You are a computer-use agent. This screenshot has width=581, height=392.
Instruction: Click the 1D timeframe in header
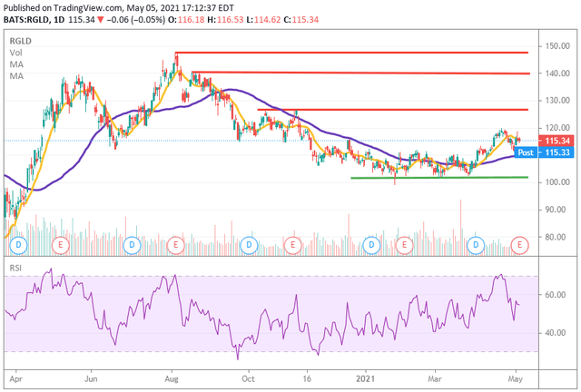59,20
